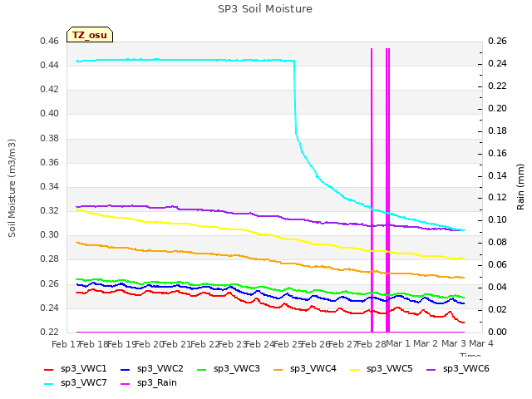
Task: Select the sp3_VWC5 legend label
Action: tap(390, 369)
